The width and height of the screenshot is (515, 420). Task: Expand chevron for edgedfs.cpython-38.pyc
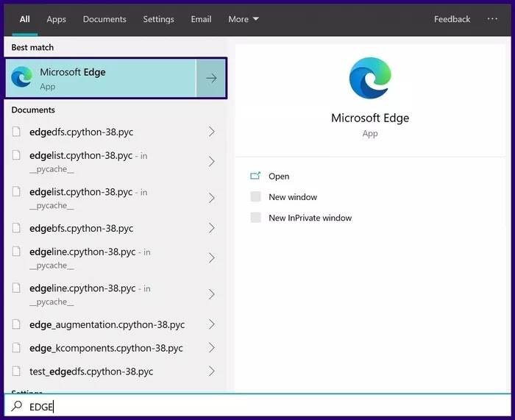pyautogui.click(x=212, y=132)
